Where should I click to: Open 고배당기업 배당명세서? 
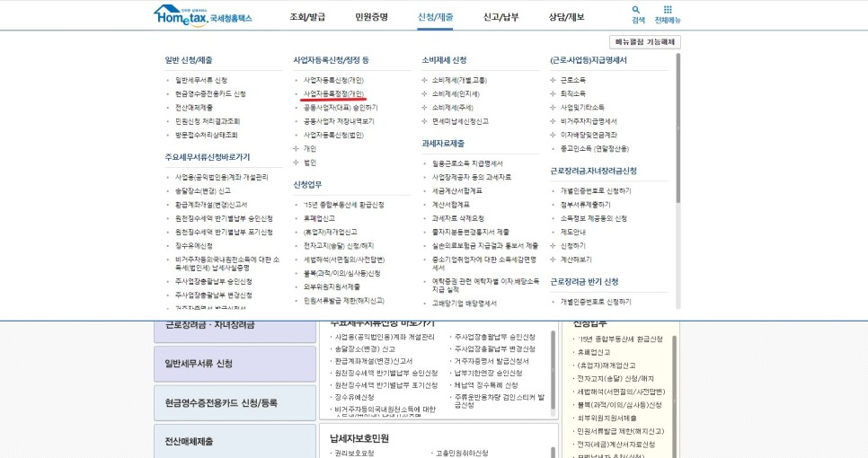(465, 304)
